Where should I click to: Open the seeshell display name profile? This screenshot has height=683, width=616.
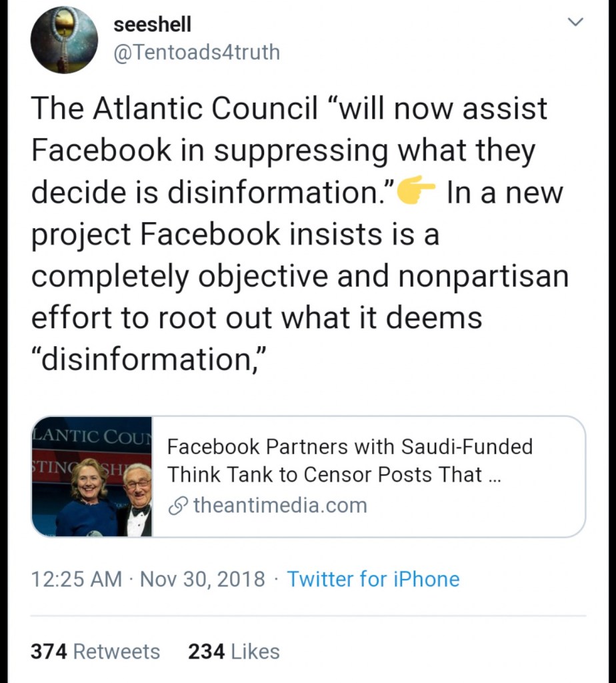click(x=152, y=24)
